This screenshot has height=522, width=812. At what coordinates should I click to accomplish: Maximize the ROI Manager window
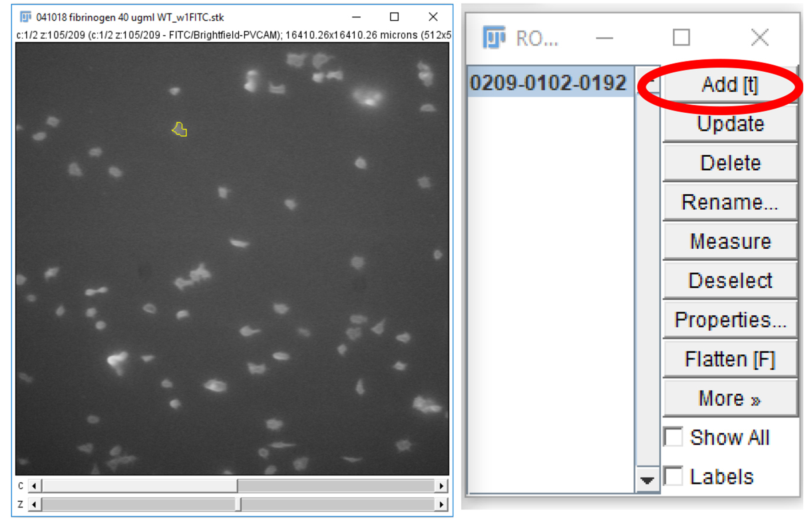(681, 37)
